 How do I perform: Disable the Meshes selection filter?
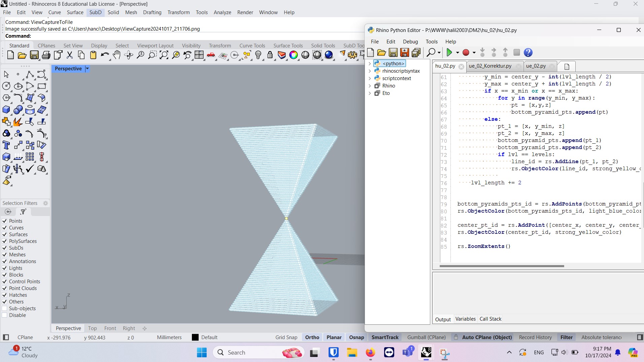pyautogui.click(x=4, y=255)
